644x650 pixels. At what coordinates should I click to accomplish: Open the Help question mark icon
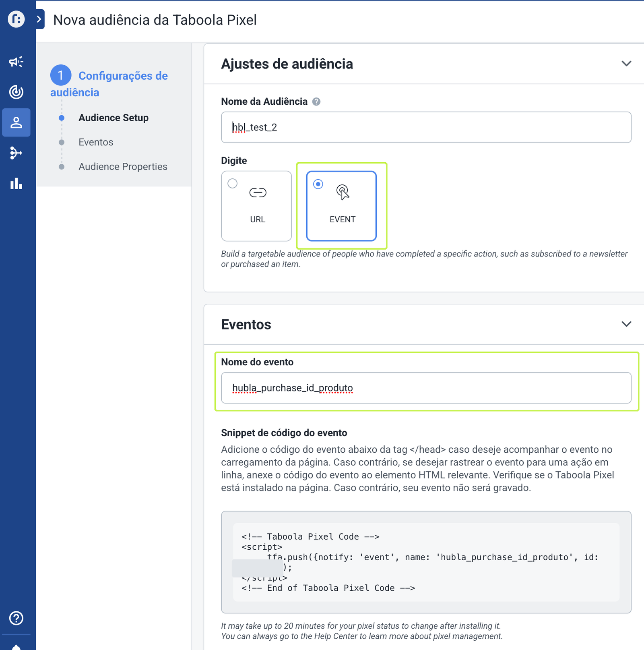coord(16,618)
